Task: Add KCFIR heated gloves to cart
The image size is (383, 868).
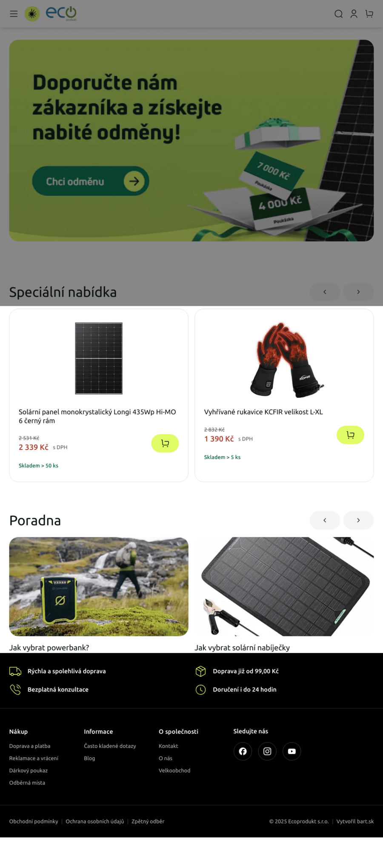Action: 350,435
